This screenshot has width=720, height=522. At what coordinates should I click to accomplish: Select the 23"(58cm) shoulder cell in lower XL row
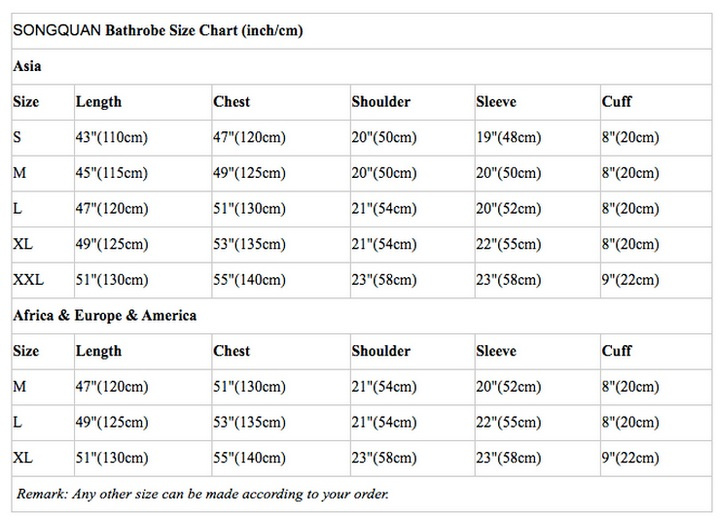pos(384,458)
